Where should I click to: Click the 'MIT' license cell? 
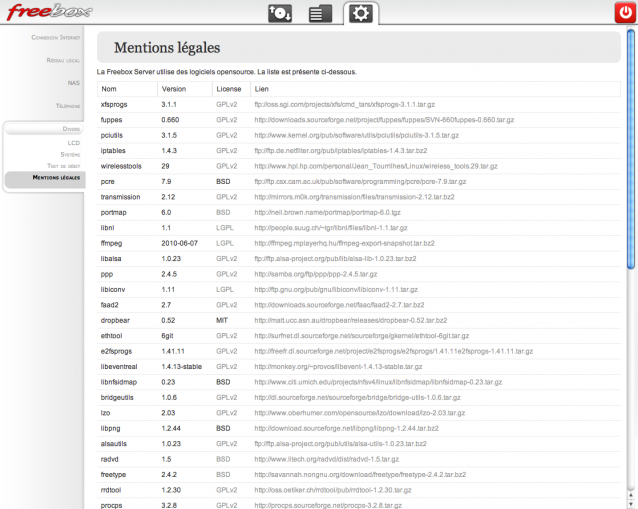[222, 321]
